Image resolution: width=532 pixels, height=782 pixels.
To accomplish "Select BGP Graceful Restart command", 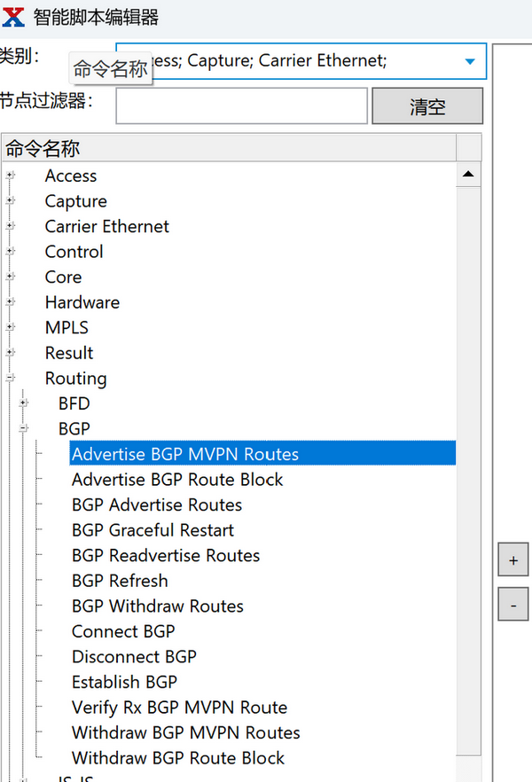I will point(153,530).
